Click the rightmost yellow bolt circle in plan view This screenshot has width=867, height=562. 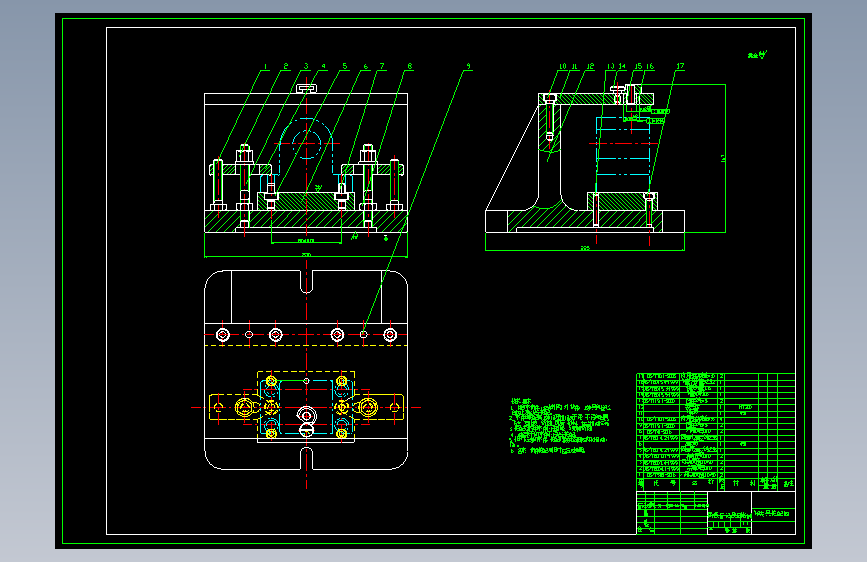[369, 408]
